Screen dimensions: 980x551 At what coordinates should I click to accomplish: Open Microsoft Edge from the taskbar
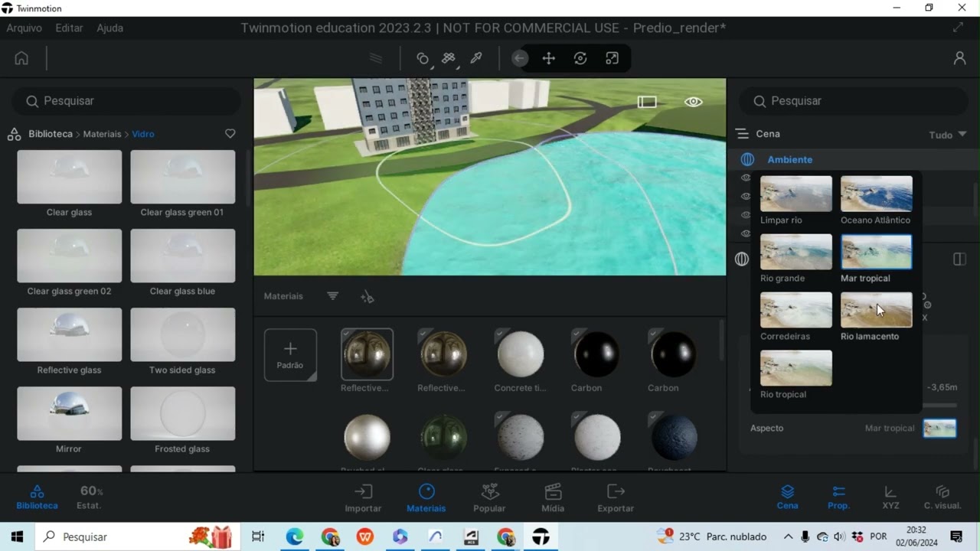(295, 536)
